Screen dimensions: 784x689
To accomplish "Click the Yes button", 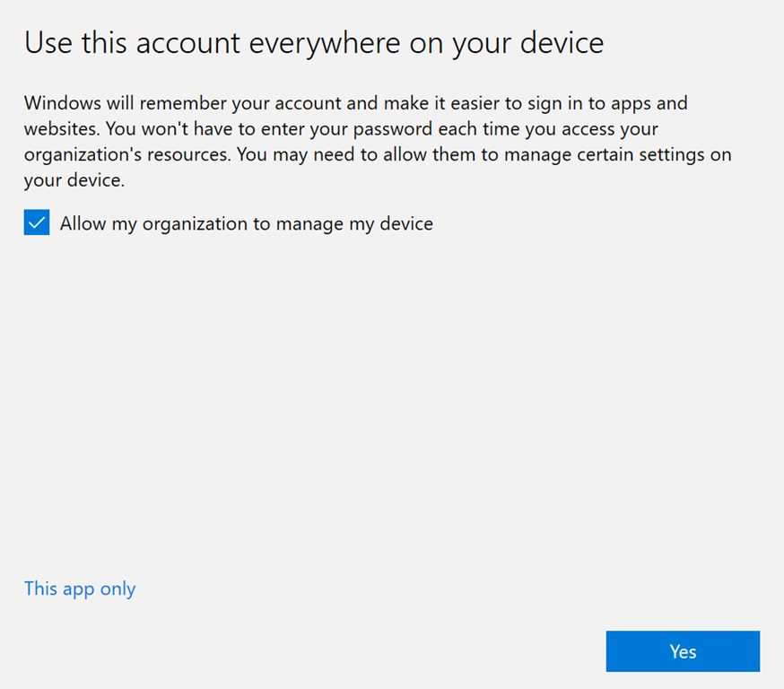I will pyautogui.click(x=683, y=651).
